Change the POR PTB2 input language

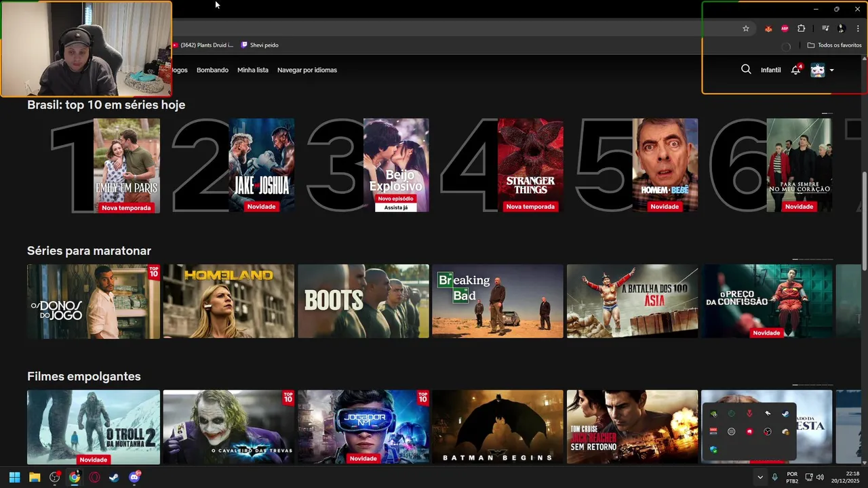point(792,477)
